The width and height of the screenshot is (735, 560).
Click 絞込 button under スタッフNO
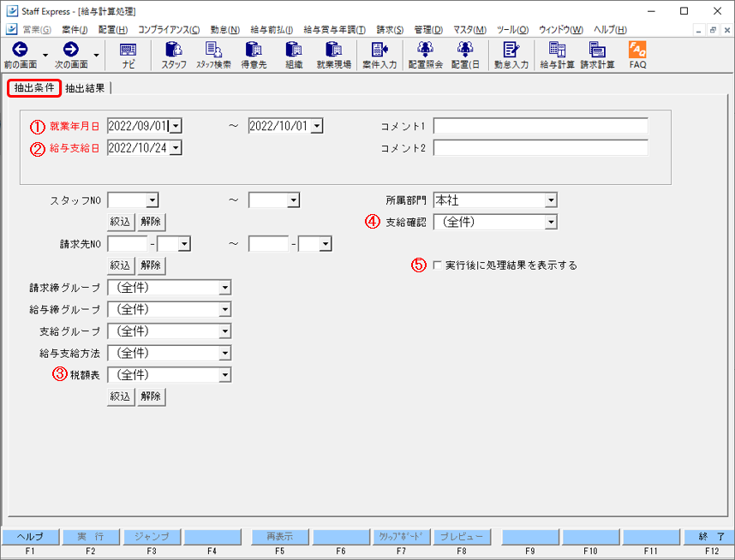(121, 222)
